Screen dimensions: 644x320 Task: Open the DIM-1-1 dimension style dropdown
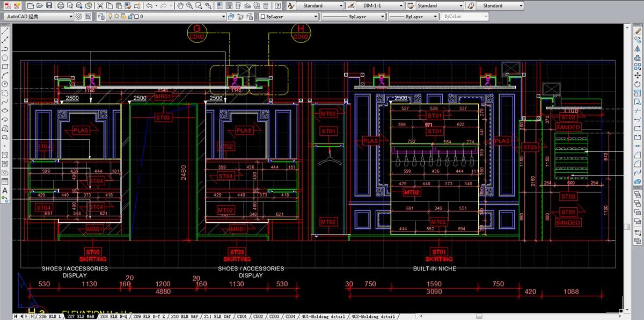pyautogui.click(x=401, y=5)
